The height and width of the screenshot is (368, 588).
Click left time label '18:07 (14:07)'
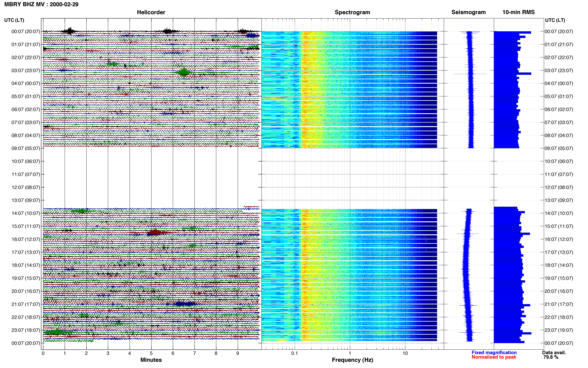coord(26,265)
